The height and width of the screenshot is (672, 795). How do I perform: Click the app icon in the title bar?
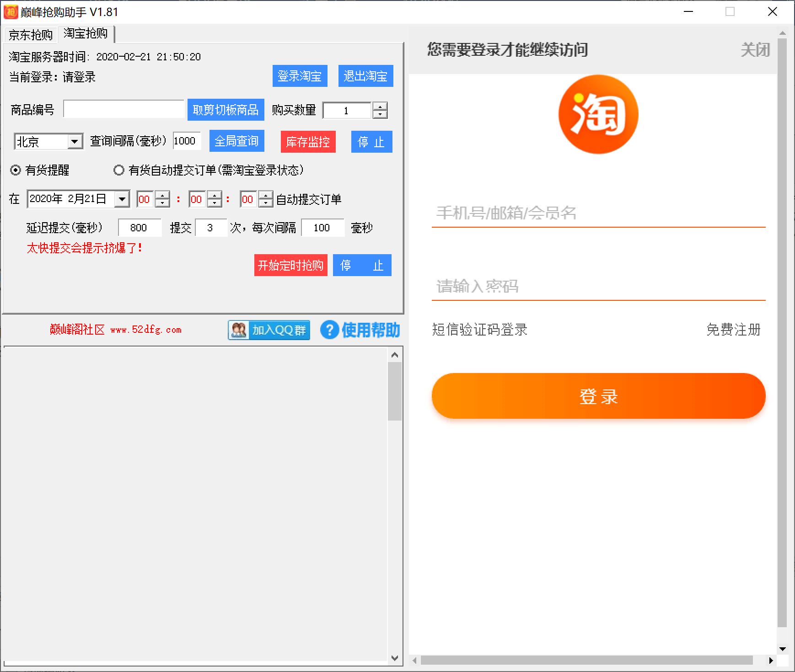pos(10,12)
